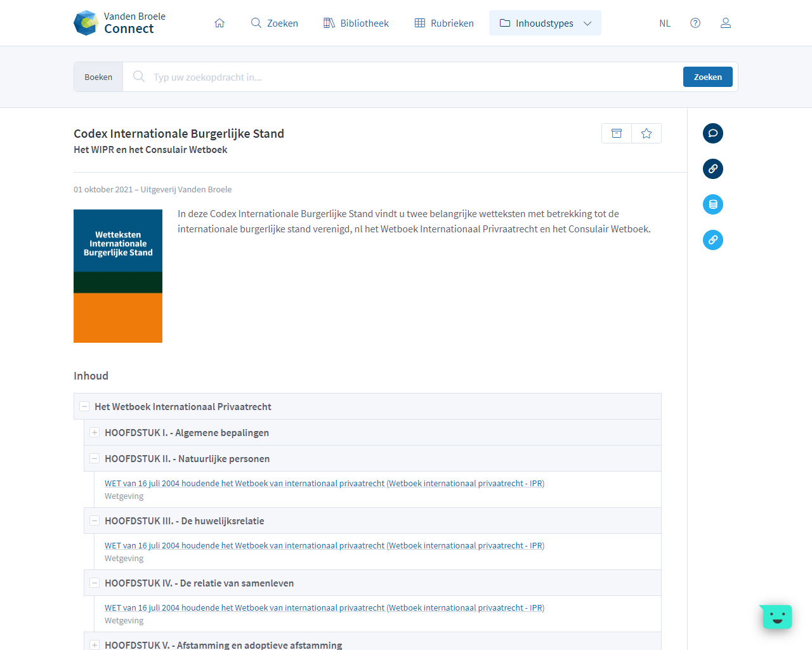The width and height of the screenshot is (812, 650).
Task: Open the dark blue link sidebar icon
Action: (x=713, y=169)
